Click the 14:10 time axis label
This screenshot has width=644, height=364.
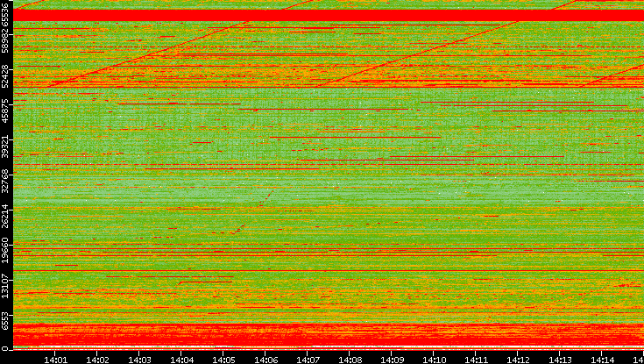point(434,360)
